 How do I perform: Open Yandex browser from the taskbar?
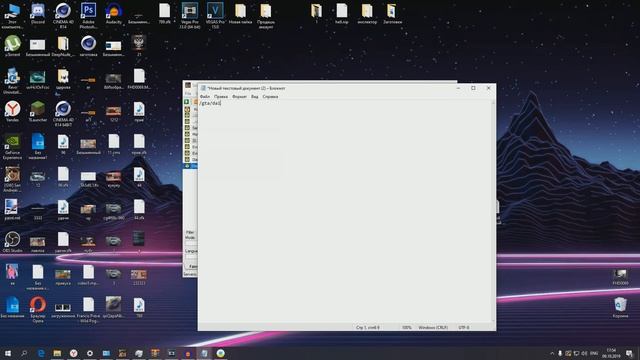click(x=73, y=353)
